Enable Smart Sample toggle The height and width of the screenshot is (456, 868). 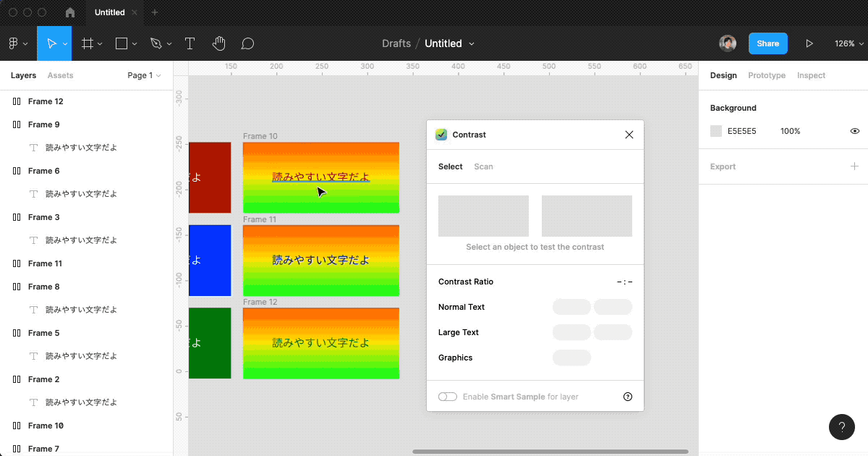tap(448, 397)
